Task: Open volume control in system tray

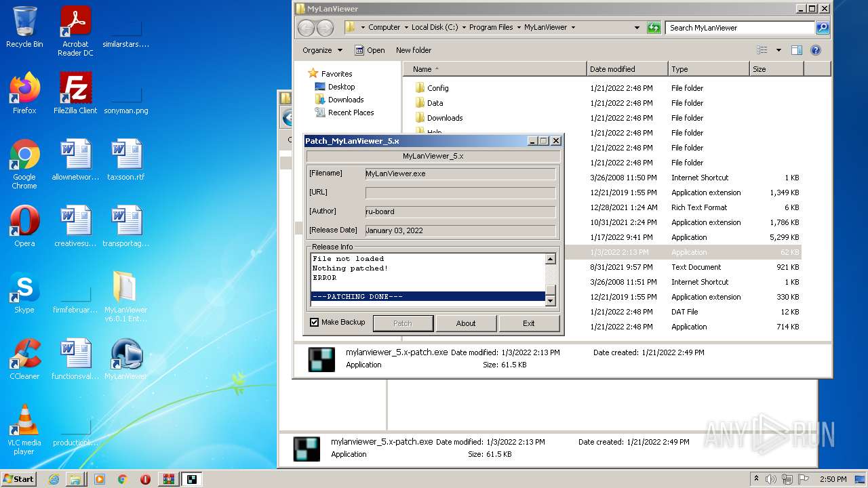Action: (x=771, y=479)
